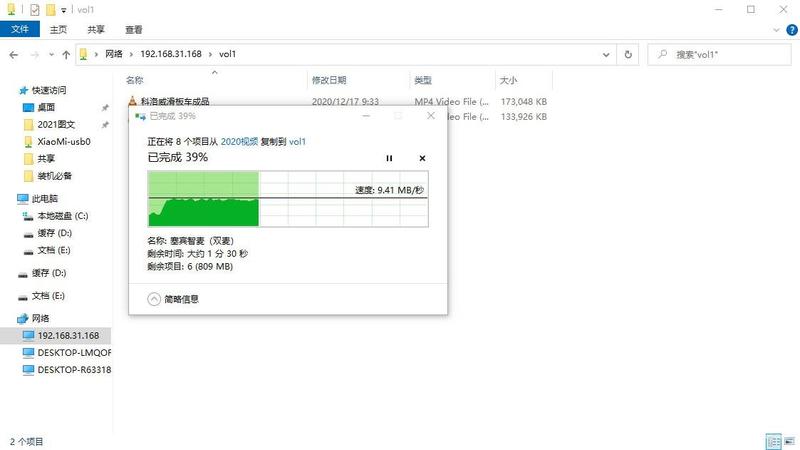This screenshot has height=450, width=800.
Task: Open 缓存 (D:) under 此电脑
Action: 54,233
